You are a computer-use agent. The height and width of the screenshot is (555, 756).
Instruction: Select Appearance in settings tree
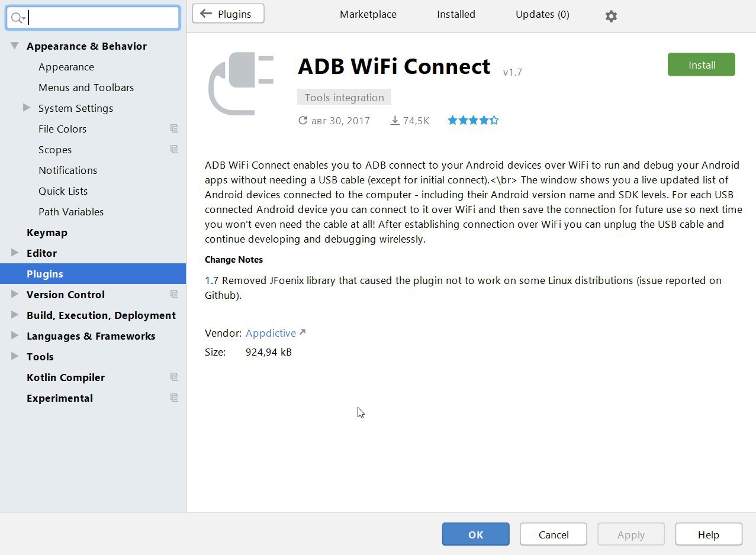(x=66, y=67)
